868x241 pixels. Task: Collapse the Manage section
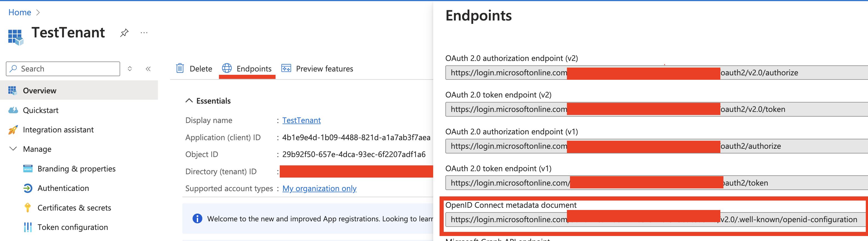(13, 149)
